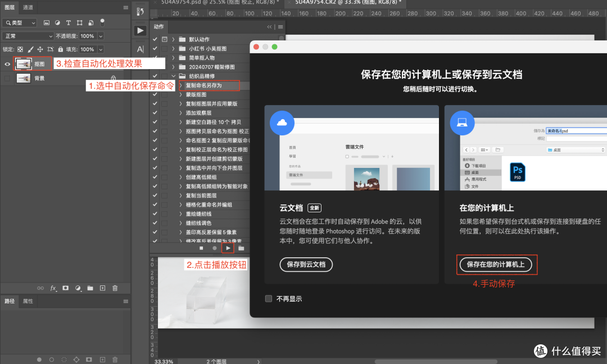This screenshot has width=607, height=364.
Task: Select the 5U4A9754.psd document tab
Action: point(220,2)
